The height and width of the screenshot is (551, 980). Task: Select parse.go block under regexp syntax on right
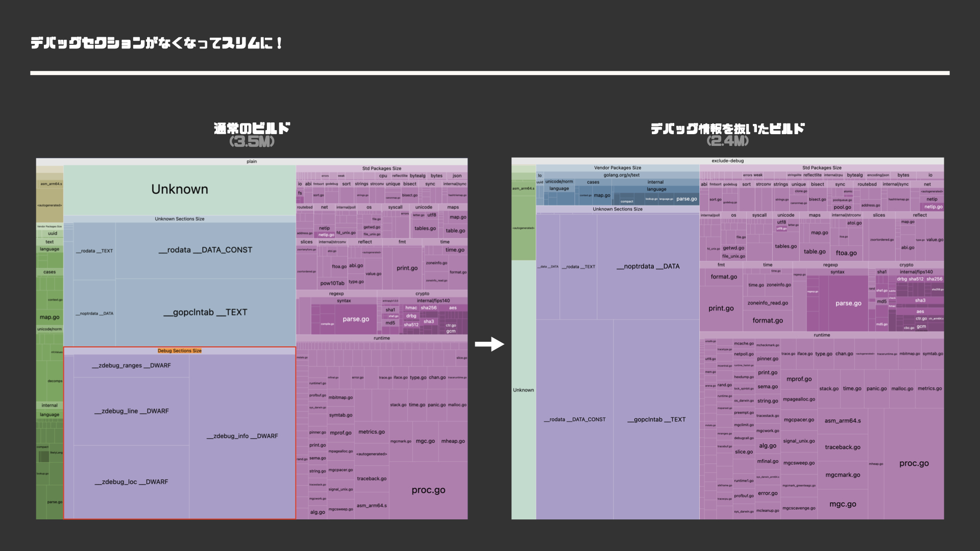848,304
